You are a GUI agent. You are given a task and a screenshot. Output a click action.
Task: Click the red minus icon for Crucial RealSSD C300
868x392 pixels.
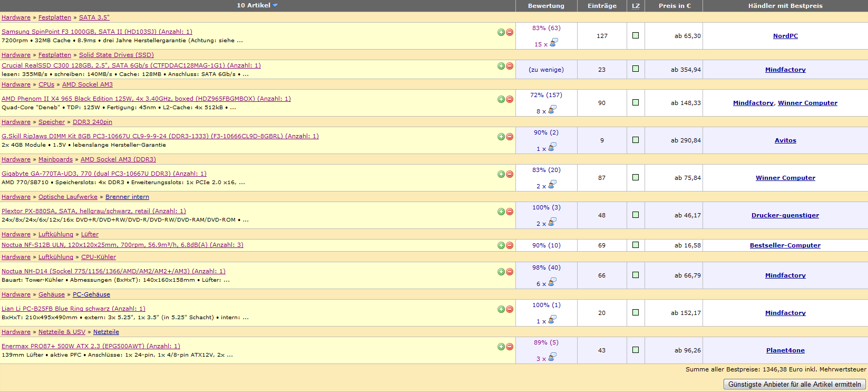[x=510, y=66]
